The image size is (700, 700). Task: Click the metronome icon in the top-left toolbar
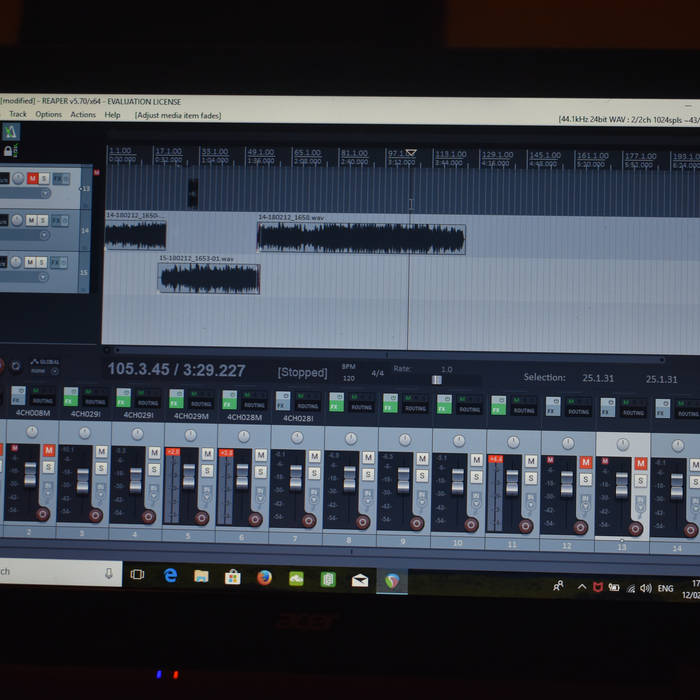pyautogui.click(x=10, y=132)
